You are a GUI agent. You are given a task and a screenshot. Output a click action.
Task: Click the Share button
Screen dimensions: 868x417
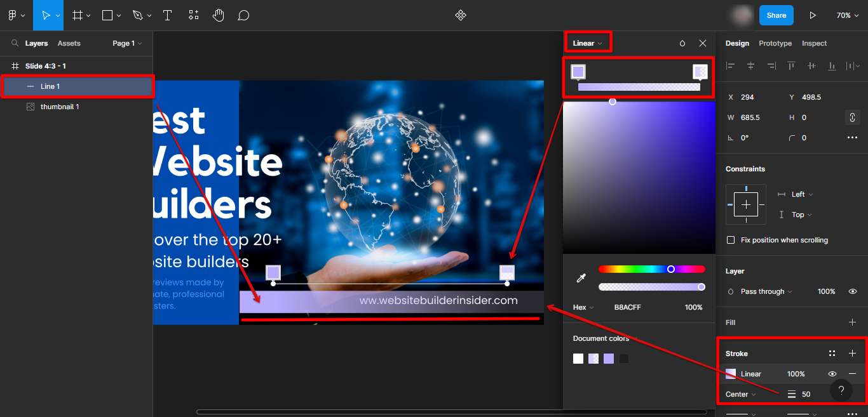(x=776, y=15)
